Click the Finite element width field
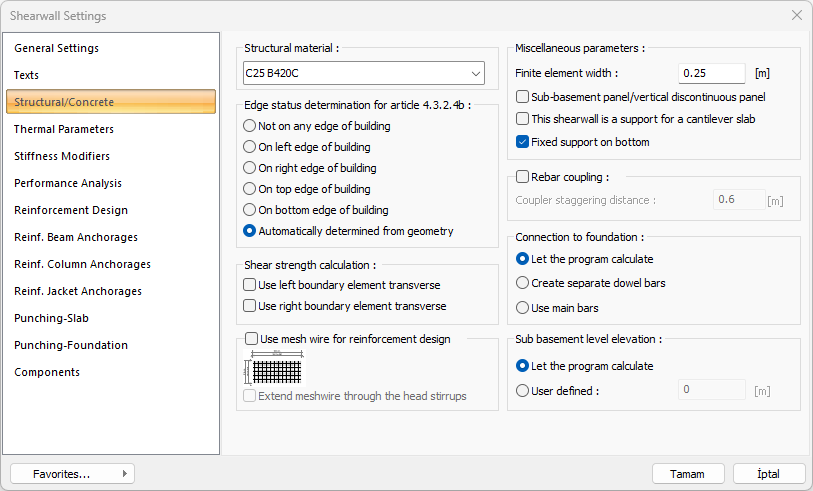This screenshot has width=813, height=491. [711, 73]
